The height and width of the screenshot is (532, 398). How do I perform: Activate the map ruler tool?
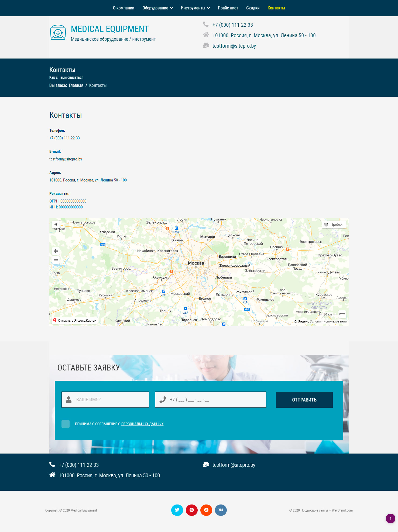342,314
